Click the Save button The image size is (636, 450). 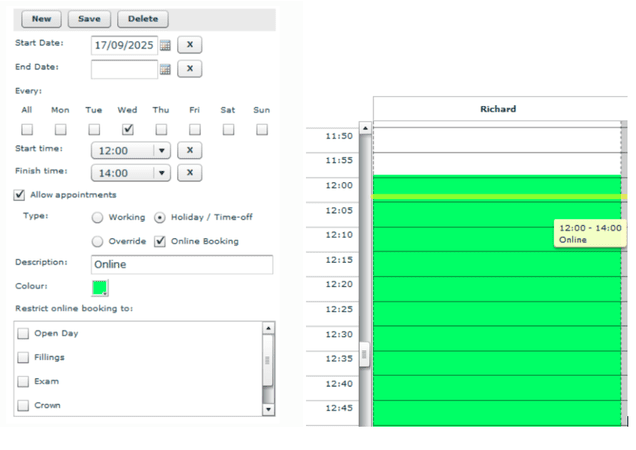[x=89, y=19]
